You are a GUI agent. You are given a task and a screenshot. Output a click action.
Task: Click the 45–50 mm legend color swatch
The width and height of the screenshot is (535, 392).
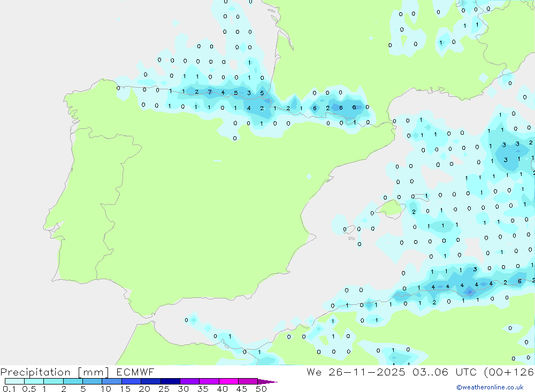(248, 381)
